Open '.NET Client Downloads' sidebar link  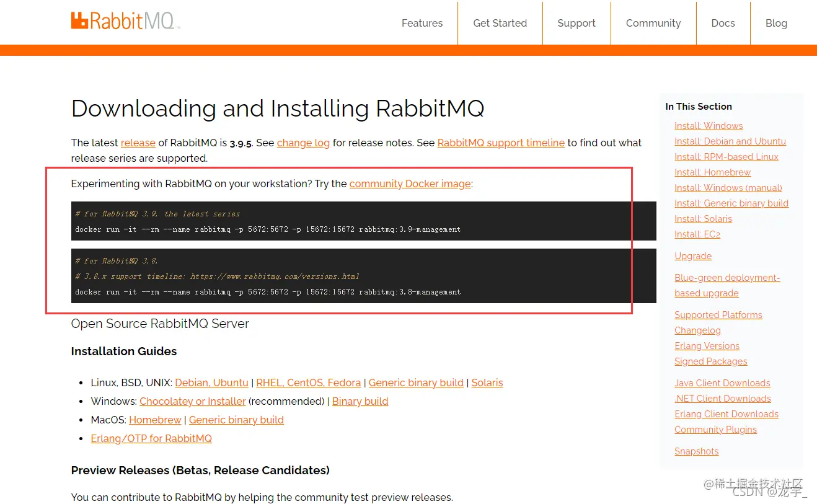point(723,399)
